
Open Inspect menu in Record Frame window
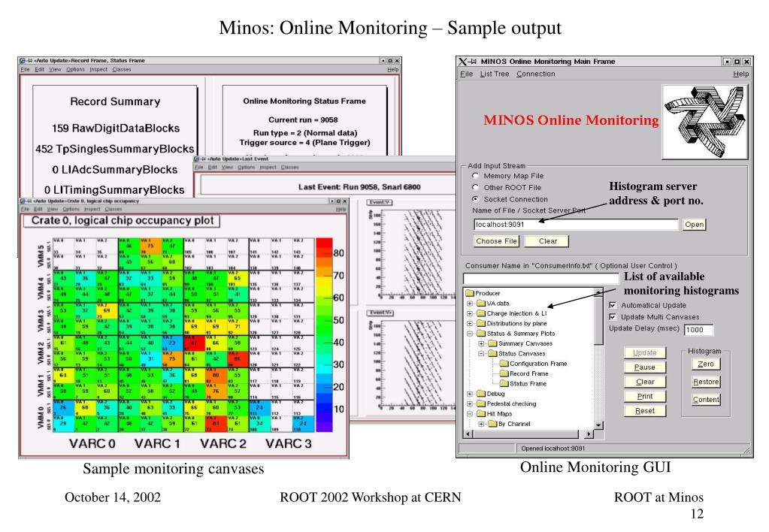tap(98, 70)
